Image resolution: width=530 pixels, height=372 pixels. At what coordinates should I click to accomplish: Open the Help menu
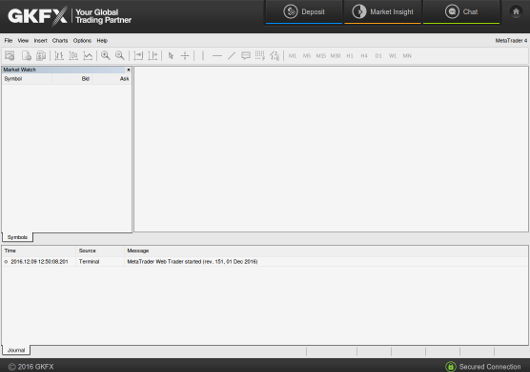(x=102, y=41)
